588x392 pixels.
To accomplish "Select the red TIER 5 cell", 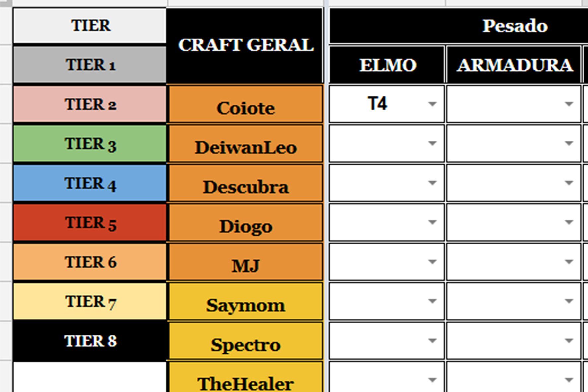I will click(90, 223).
